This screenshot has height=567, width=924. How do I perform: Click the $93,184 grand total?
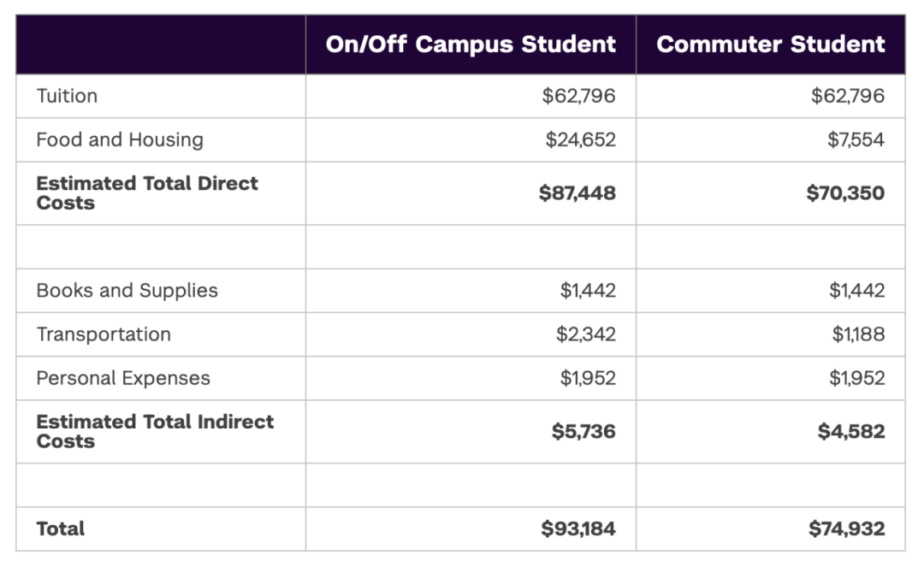click(577, 529)
